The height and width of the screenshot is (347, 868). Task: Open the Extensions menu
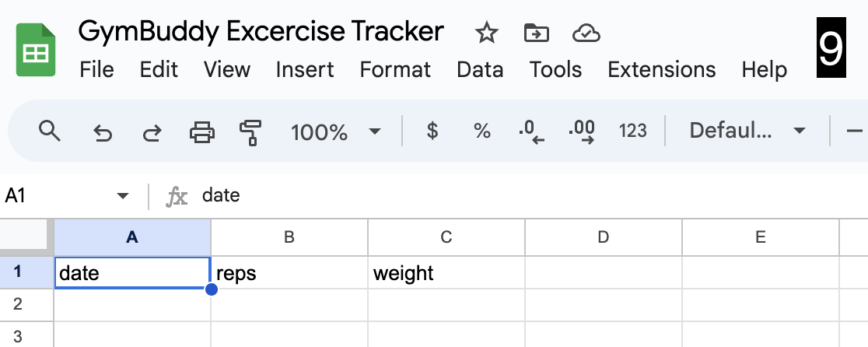click(662, 70)
